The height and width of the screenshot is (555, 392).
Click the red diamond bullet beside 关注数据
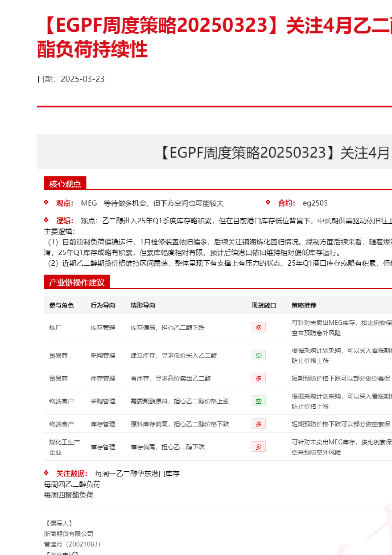pos(46,473)
